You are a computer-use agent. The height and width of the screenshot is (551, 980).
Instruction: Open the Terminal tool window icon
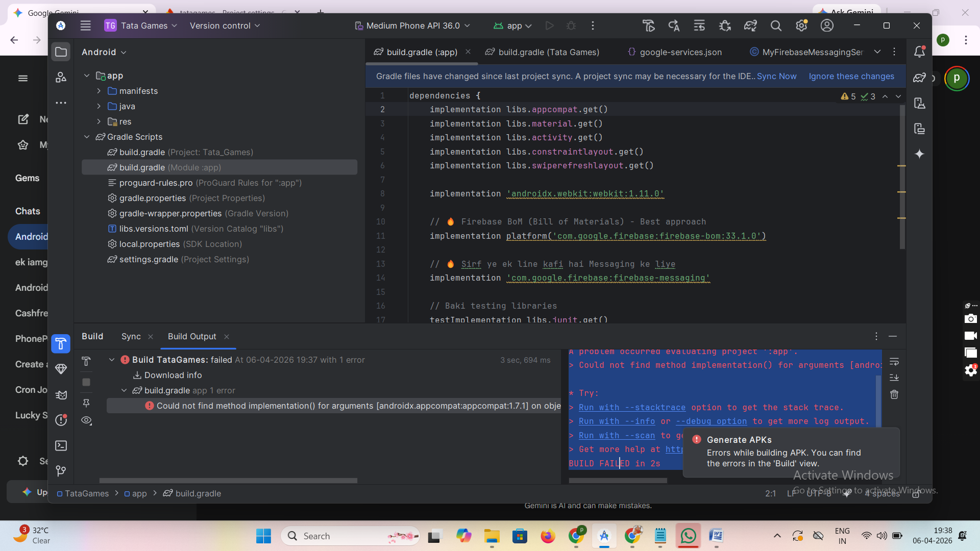(x=61, y=445)
